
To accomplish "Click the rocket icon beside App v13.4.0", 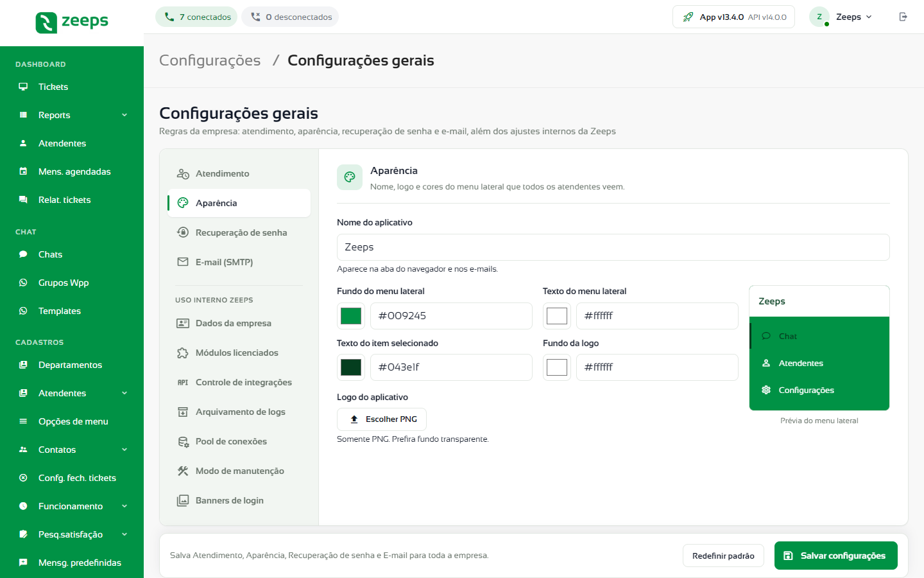I will coord(688,17).
